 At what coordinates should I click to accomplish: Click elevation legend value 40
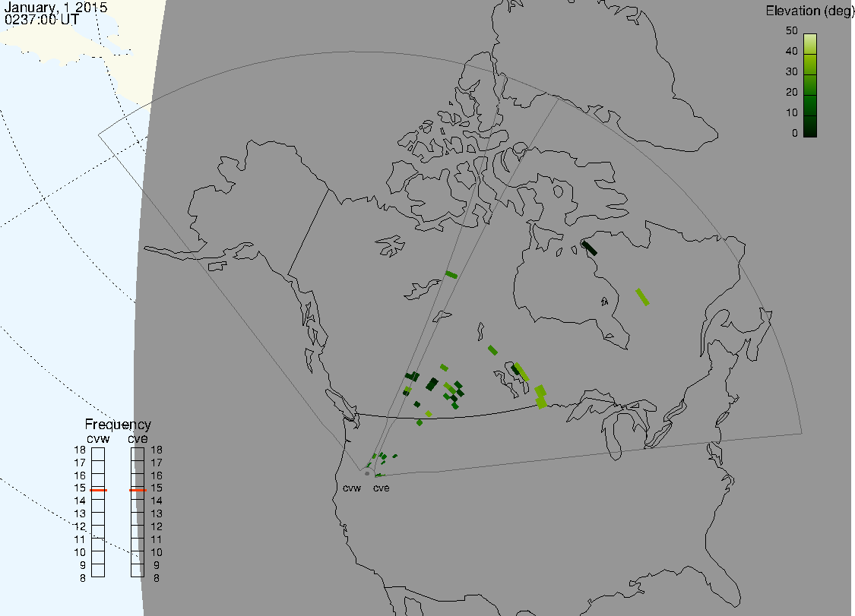click(792, 51)
